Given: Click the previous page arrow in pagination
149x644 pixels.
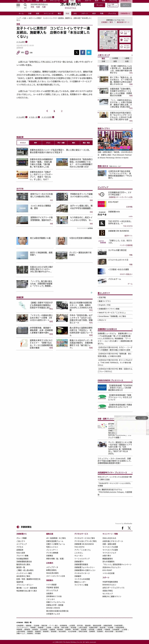Looking at the screenshot, I should click(47, 111).
